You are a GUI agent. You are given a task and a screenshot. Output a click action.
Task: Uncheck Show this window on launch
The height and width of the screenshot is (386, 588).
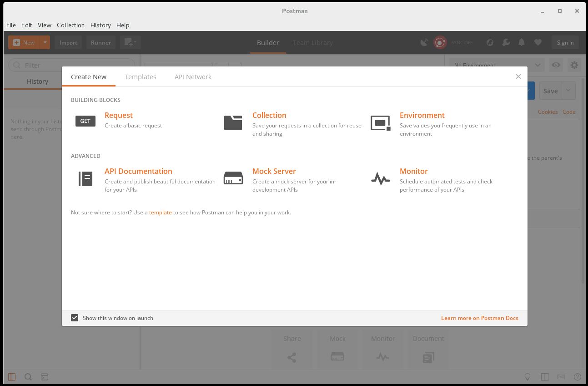point(75,318)
